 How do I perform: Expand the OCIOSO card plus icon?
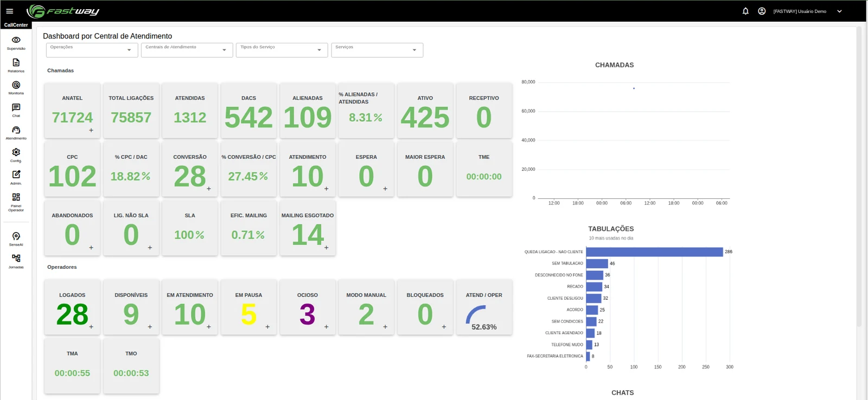(327, 327)
